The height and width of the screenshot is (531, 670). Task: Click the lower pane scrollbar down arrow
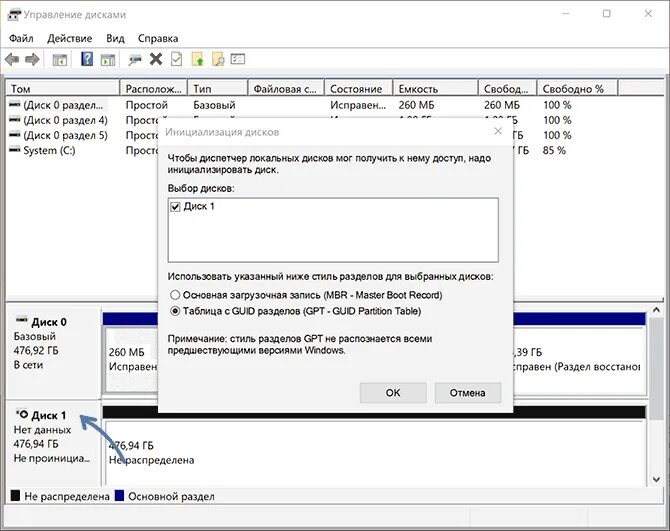click(656, 479)
